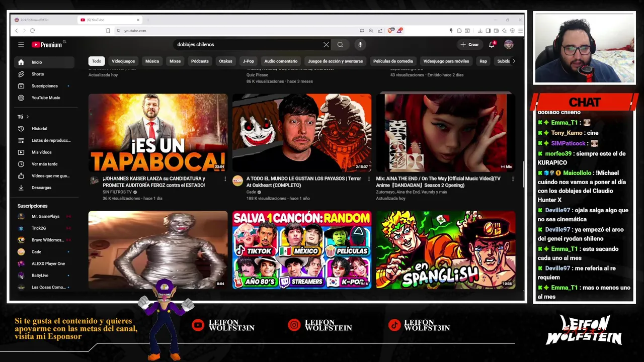The width and height of the screenshot is (644, 362).
Task: Clear the search box with the X icon
Action: coord(326,45)
